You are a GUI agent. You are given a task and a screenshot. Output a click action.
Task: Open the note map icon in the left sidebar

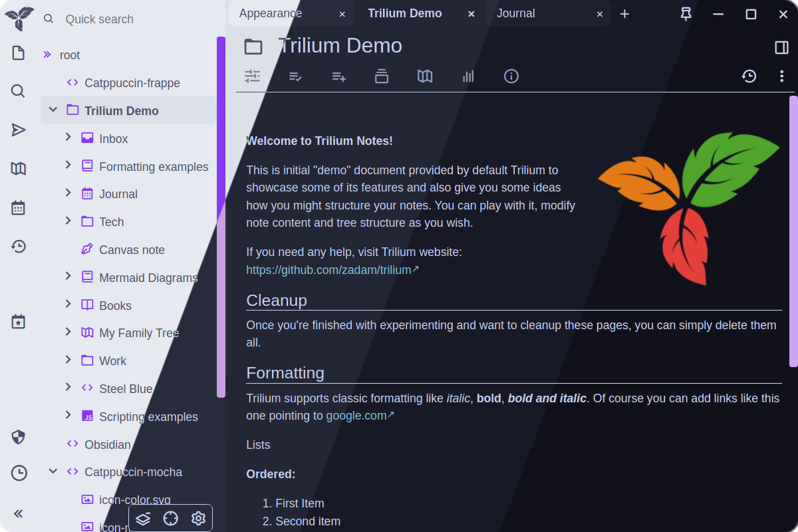(x=19, y=169)
